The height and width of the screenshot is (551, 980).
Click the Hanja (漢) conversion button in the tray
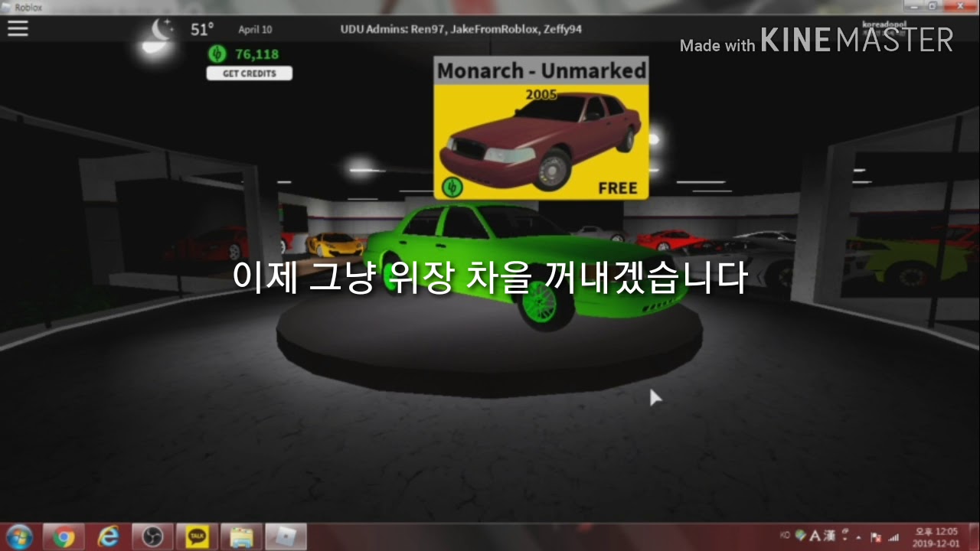(x=829, y=536)
